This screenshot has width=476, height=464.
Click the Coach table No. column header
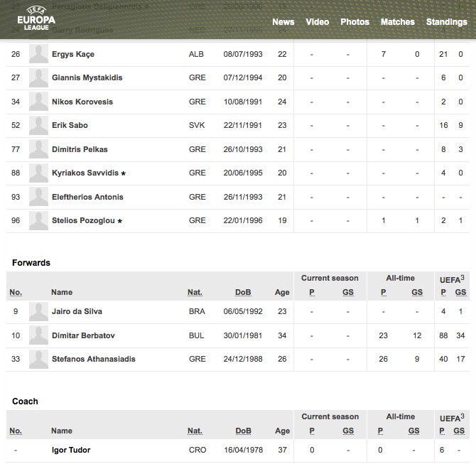pos(16,431)
